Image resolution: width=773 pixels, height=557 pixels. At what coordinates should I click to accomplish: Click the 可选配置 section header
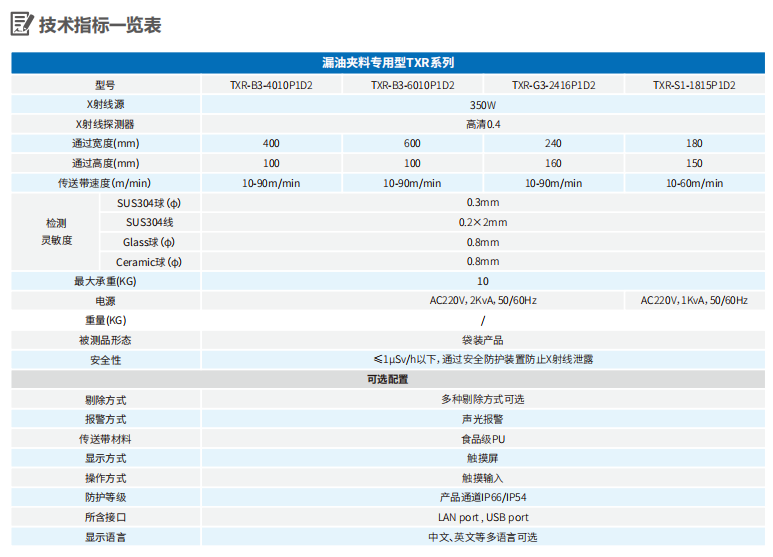(388, 379)
